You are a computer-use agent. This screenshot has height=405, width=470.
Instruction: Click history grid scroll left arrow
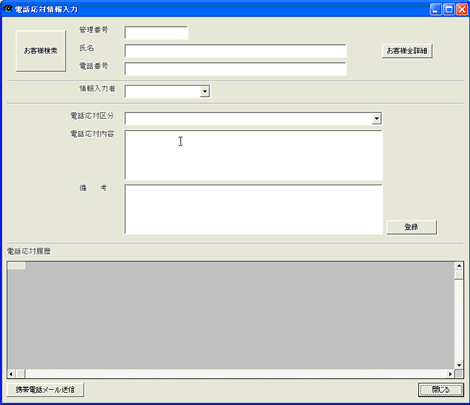pyautogui.click(x=11, y=374)
